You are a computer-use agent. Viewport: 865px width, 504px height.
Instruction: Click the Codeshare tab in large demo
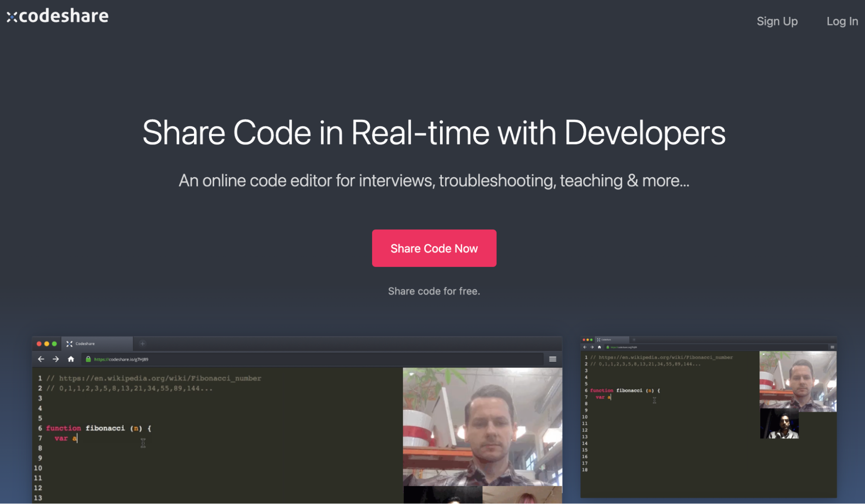[x=97, y=343]
